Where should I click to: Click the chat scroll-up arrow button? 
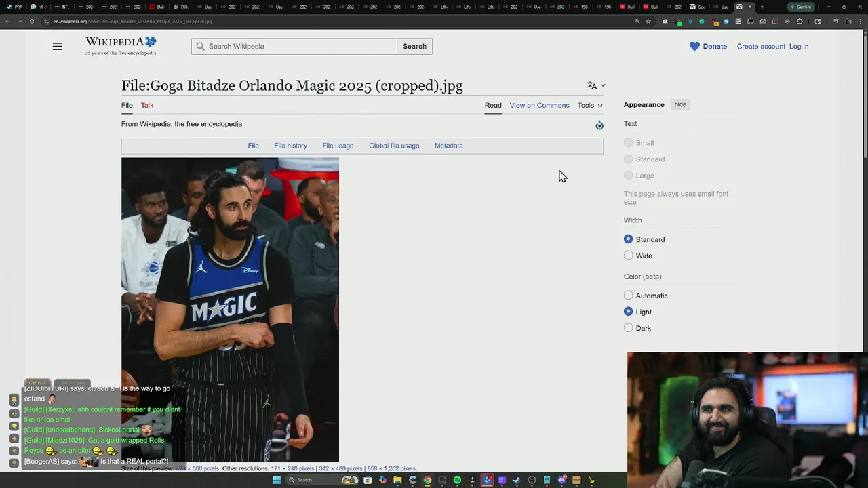(x=14, y=439)
